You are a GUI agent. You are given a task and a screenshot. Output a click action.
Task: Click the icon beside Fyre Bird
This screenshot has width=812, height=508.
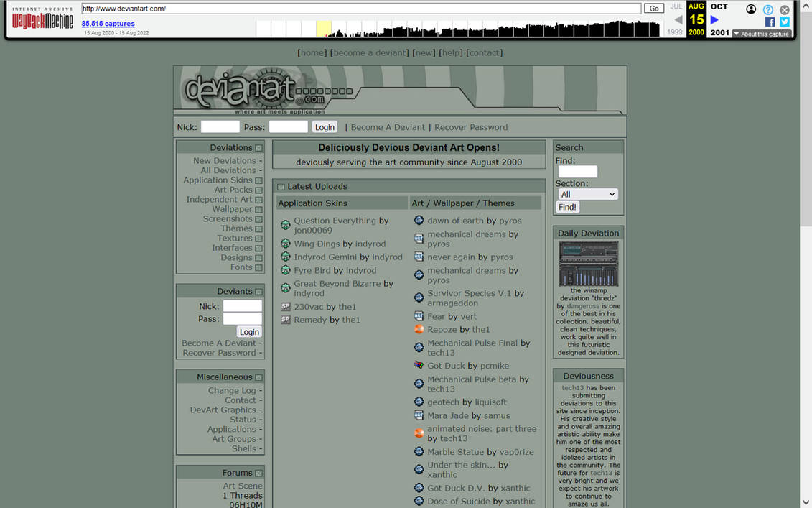coord(285,270)
